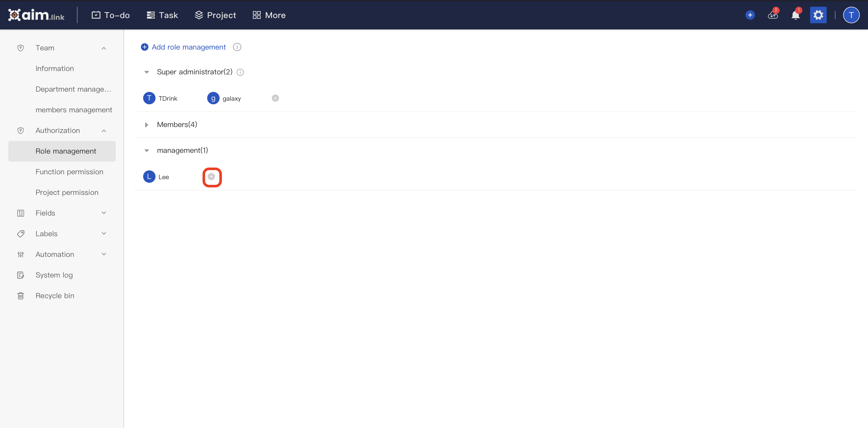
Task: Select the Authorization shield icon
Action: pyautogui.click(x=21, y=130)
